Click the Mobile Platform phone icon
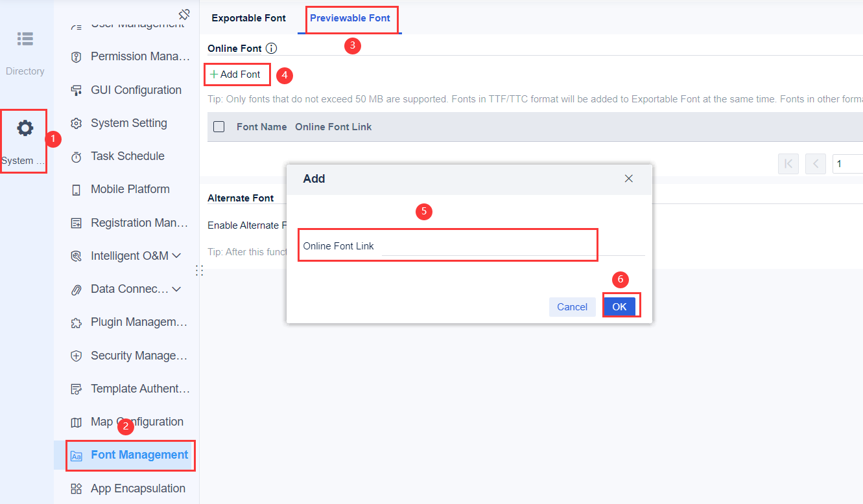The height and width of the screenshot is (504, 863). (x=77, y=190)
